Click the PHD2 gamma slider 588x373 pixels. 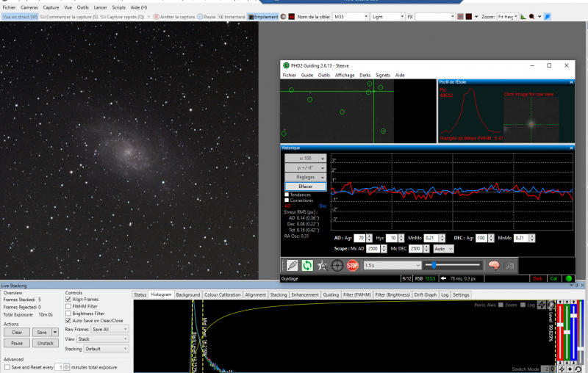(453, 265)
